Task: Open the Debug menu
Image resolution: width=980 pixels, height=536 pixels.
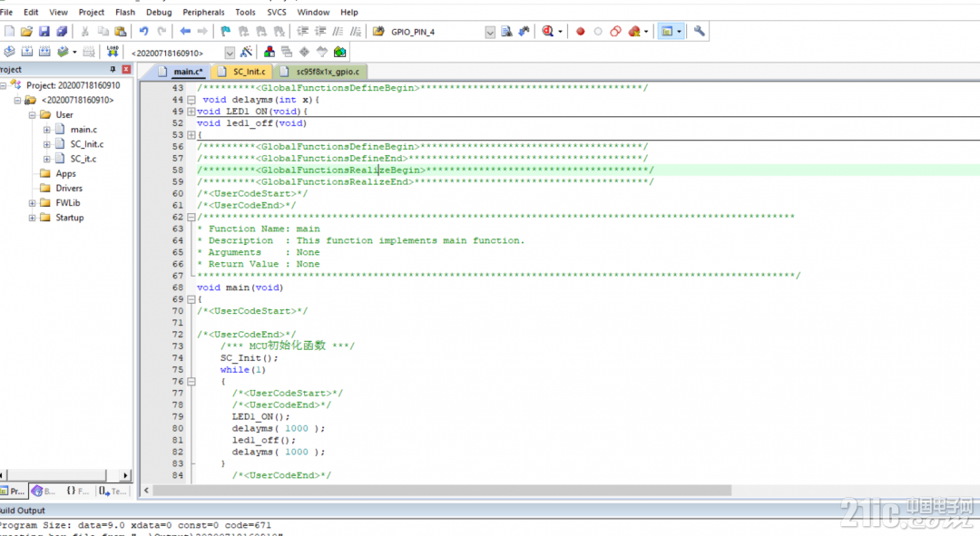Action: coord(159,12)
